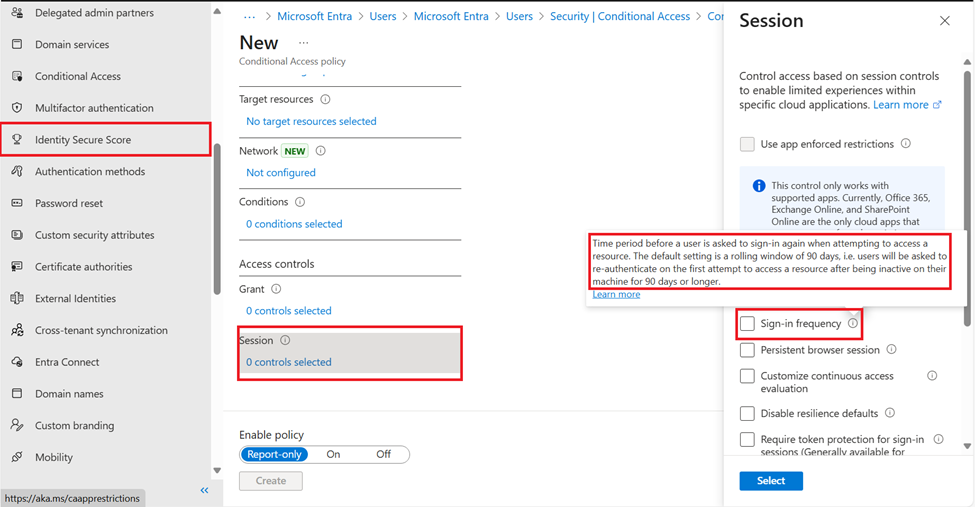Click the sidebar vertical scrollbar thumb
The width and height of the screenshot is (975, 507).
click(x=217, y=219)
